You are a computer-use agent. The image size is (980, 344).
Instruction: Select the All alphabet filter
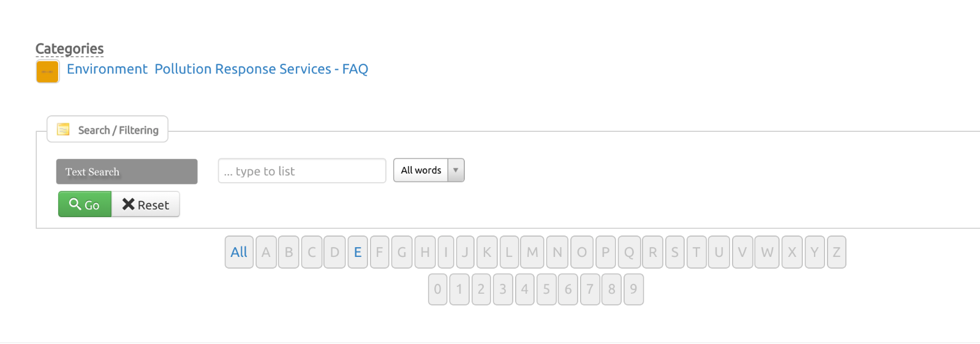tap(239, 252)
